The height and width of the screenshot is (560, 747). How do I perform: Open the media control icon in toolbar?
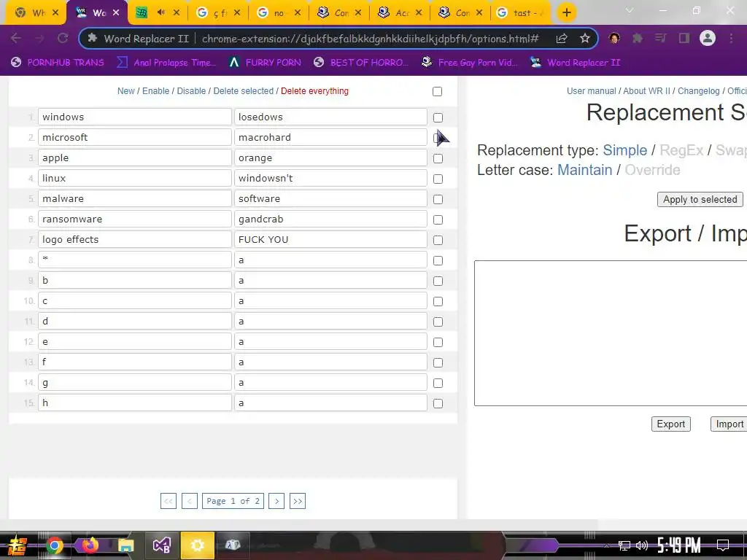[x=660, y=38]
